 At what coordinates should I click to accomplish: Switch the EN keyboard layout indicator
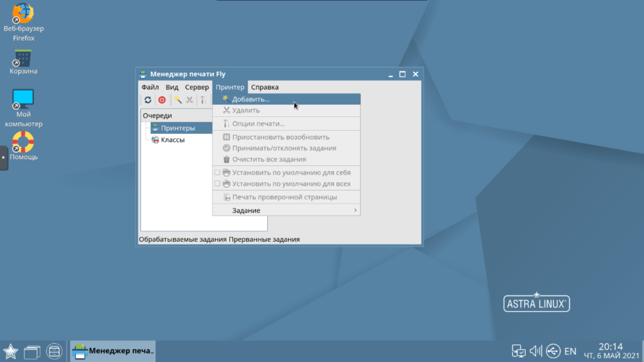(570, 351)
